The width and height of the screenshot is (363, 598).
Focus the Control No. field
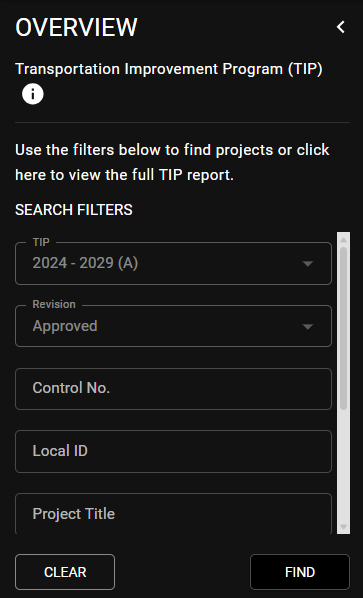click(x=173, y=389)
